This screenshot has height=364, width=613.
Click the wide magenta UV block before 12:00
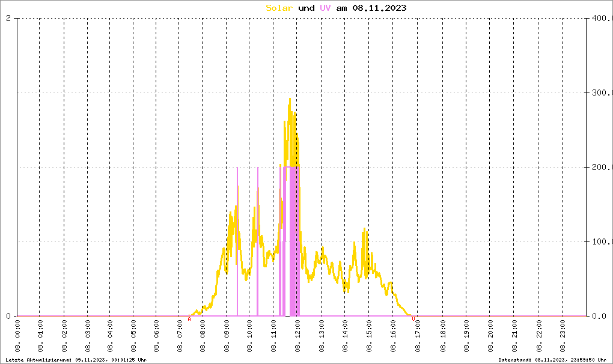click(291, 240)
